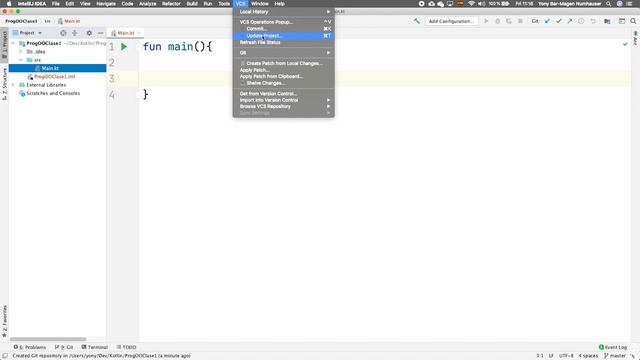Click the Git Rollback undo icon
The height and width of the screenshot is (360, 640).
[593, 21]
